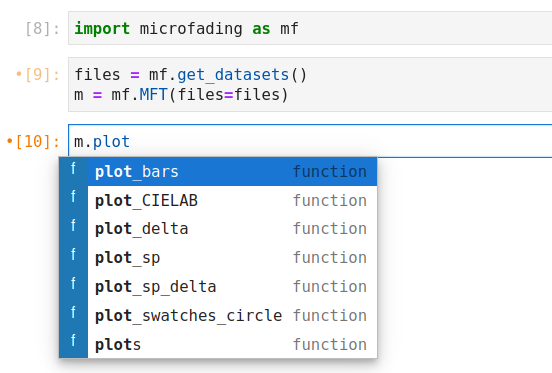
Task: Click 'function' type label of plot_sp
Action: (330, 258)
